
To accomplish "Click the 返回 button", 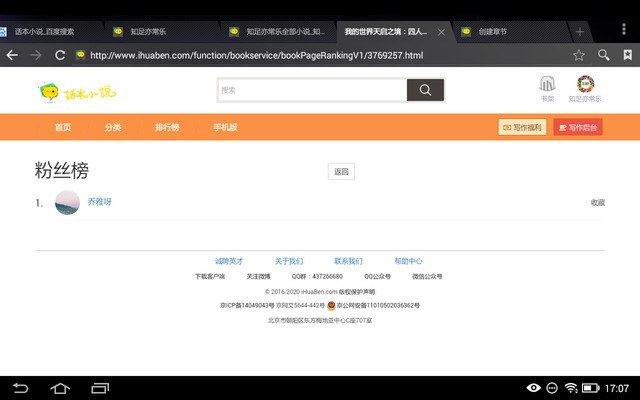I will [341, 172].
